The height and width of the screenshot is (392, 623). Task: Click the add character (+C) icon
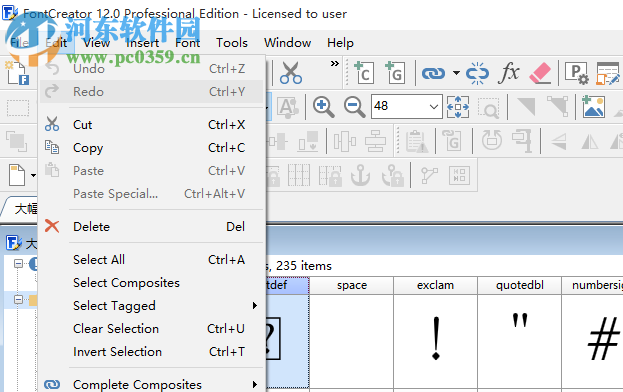[364, 73]
